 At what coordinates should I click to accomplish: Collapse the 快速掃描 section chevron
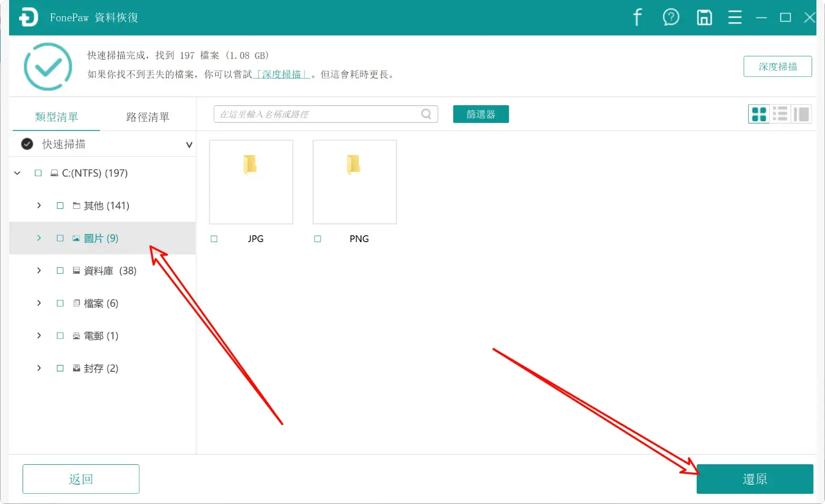189,144
